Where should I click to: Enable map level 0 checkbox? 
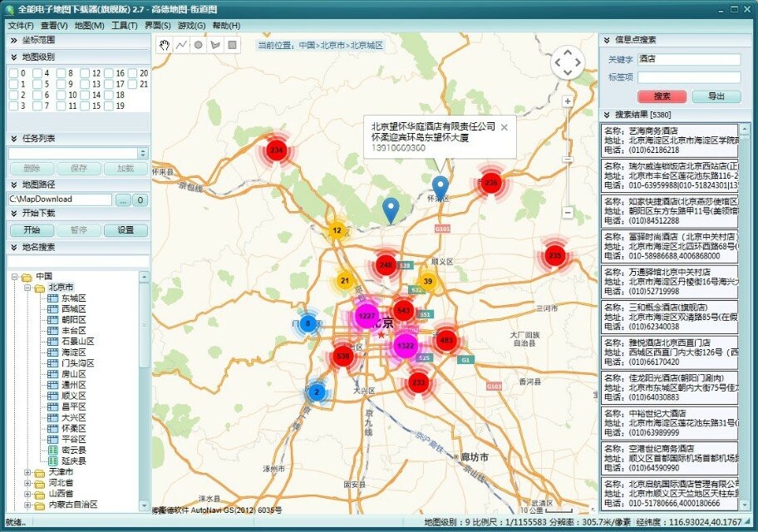[x=13, y=73]
